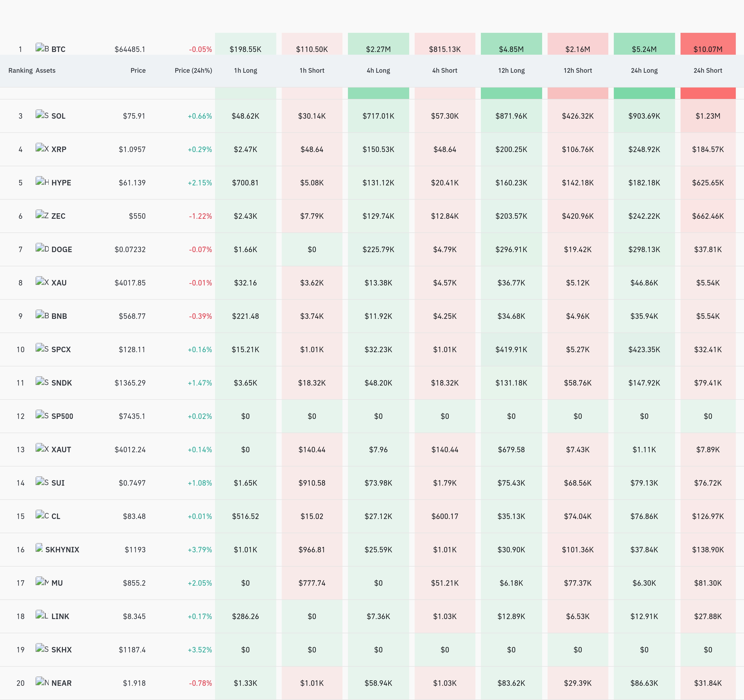This screenshot has width=744, height=700.
Task: Open the LINK asset name
Action: coord(60,616)
